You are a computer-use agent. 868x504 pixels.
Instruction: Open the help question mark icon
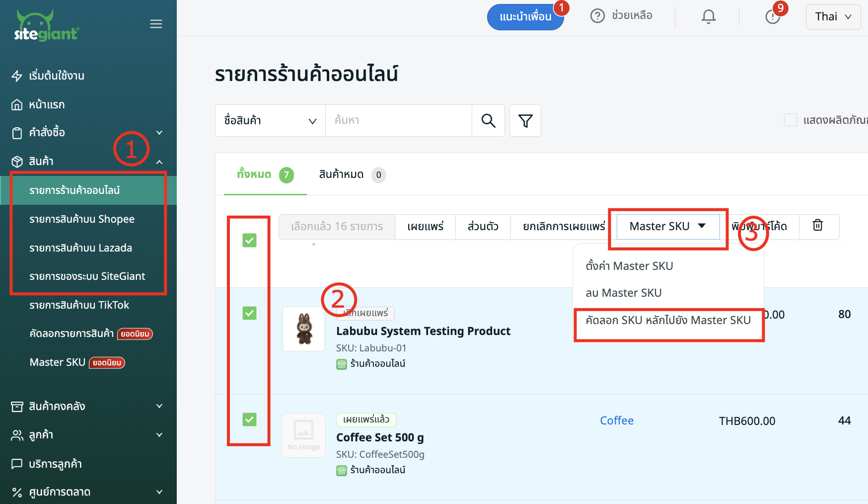point(597,16)
